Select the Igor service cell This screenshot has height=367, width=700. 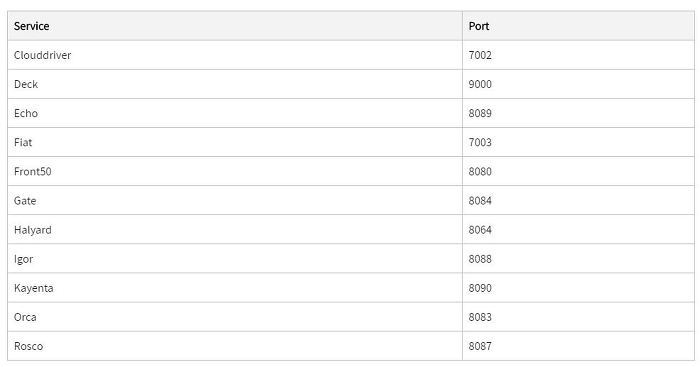click(x=235, y=259)
